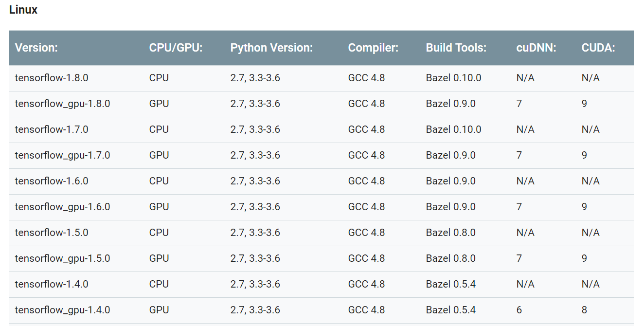
Task: Click cuDNN value 7 in tensorflow_gpu-1.5.0 row
Action: tap(519, 258)
